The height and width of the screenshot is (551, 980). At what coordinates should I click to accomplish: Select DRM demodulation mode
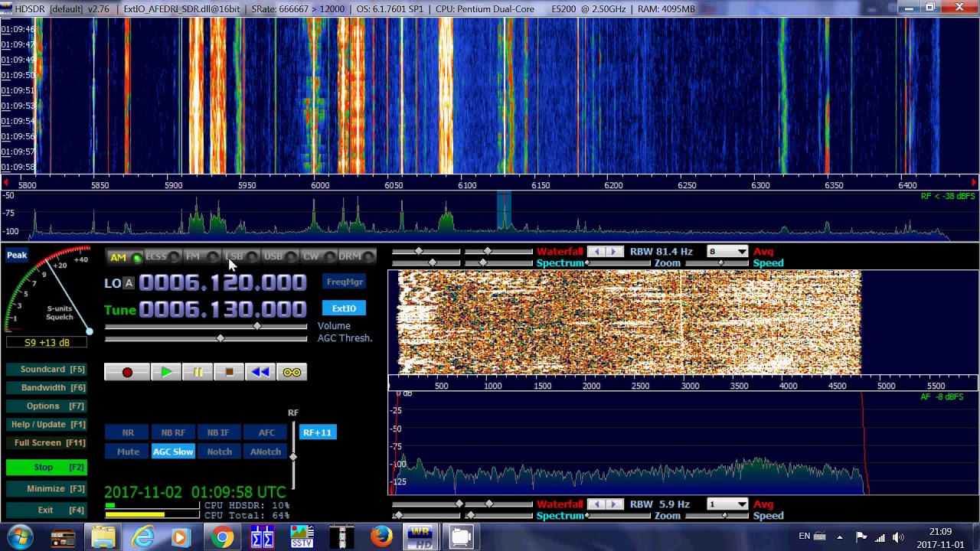click(357, 257)
